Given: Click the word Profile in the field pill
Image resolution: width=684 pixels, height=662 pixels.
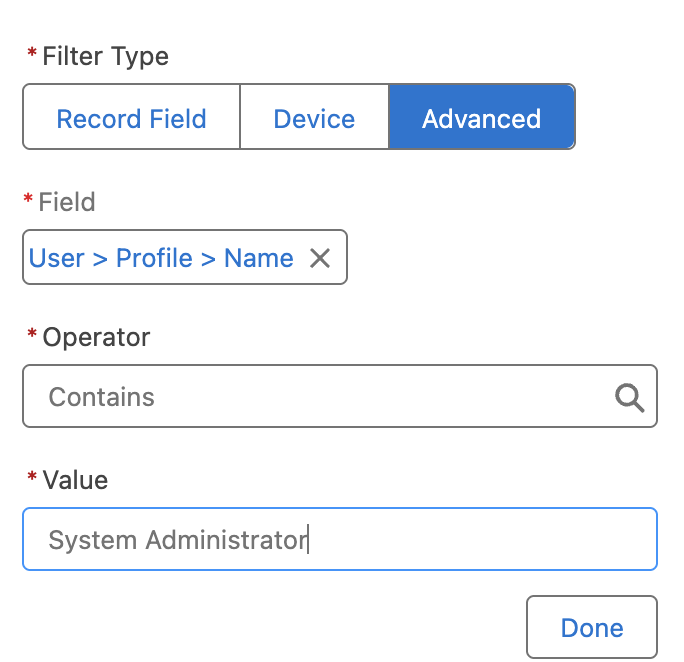Looking at the screenshot, I should pos(155,258).
